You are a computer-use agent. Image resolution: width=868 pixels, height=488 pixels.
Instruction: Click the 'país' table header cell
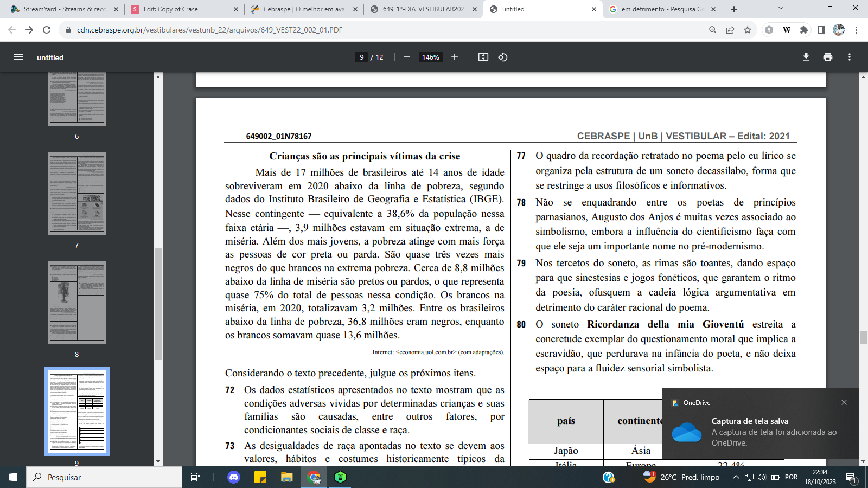coord(566,421)
